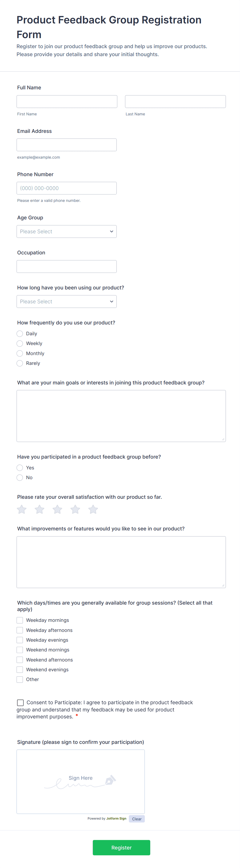Check the Other availability option
The image size is (240, 868).
point(20,679)
